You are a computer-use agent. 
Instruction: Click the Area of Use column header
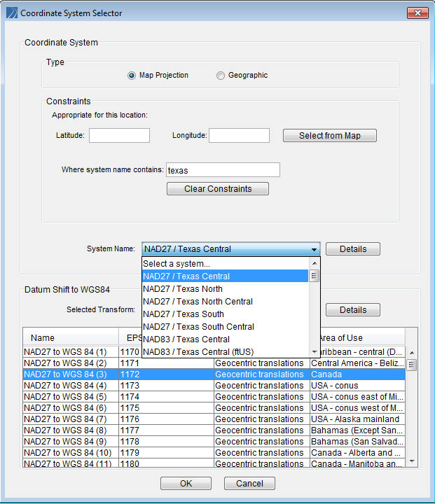(x=363, y=338)
